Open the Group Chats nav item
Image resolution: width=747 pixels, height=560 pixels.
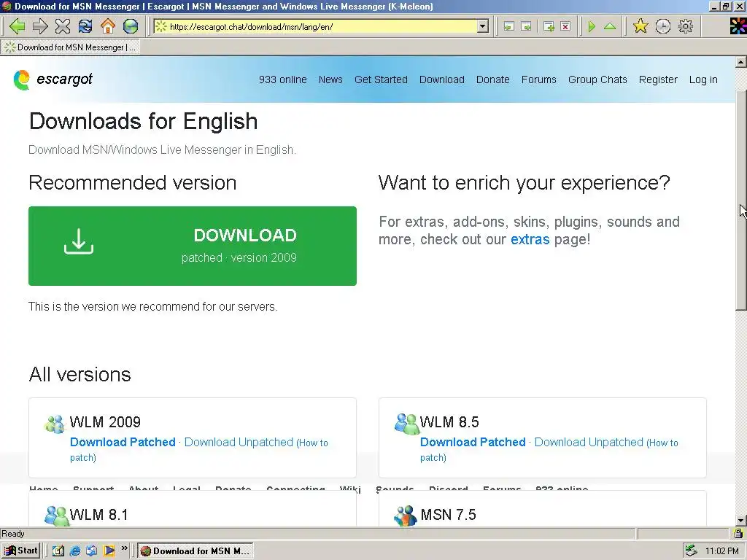(597, 79)
